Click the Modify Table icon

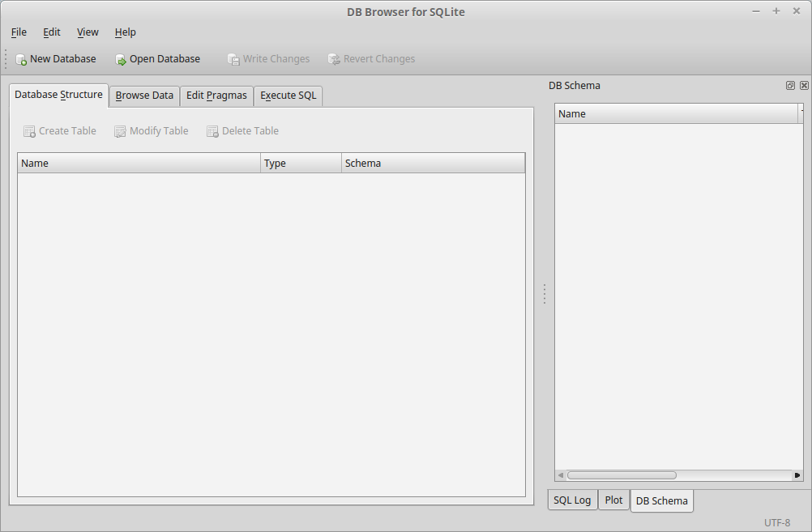point(120,130)
